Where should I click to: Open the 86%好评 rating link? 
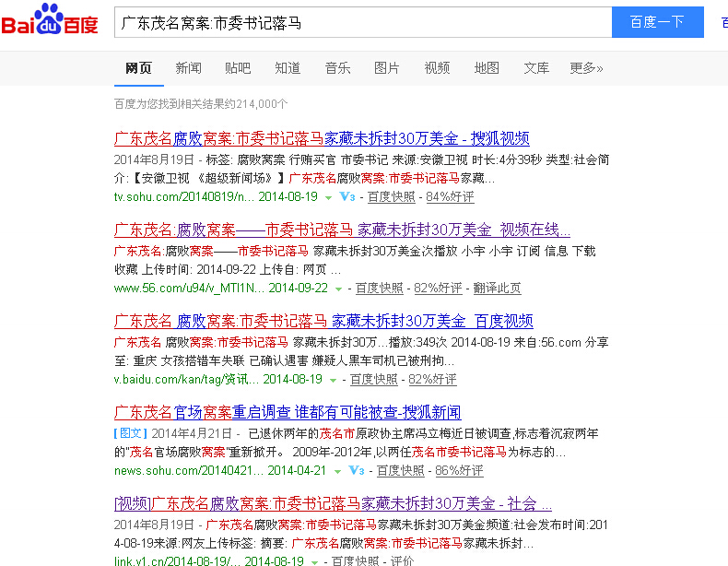459,471
